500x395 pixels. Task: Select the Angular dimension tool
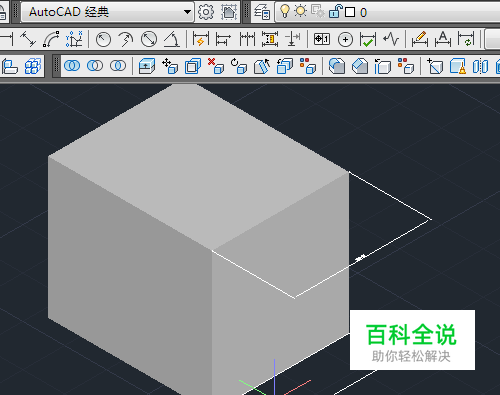pyautogui.click(x=172, y=40)
